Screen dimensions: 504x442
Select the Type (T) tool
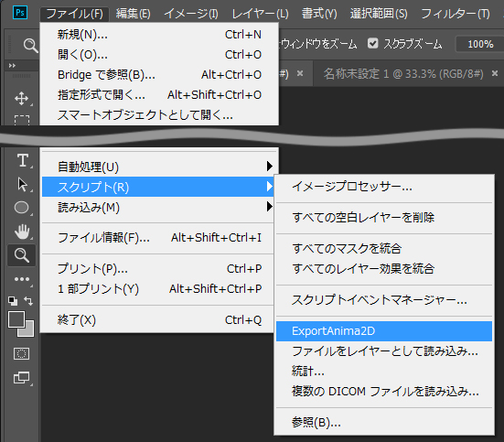[x=22, y=160]
